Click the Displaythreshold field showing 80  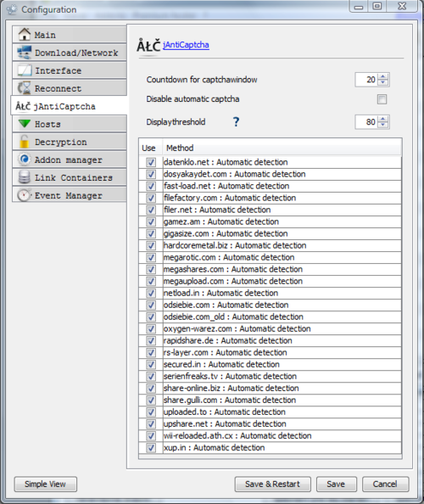[367, 122]
